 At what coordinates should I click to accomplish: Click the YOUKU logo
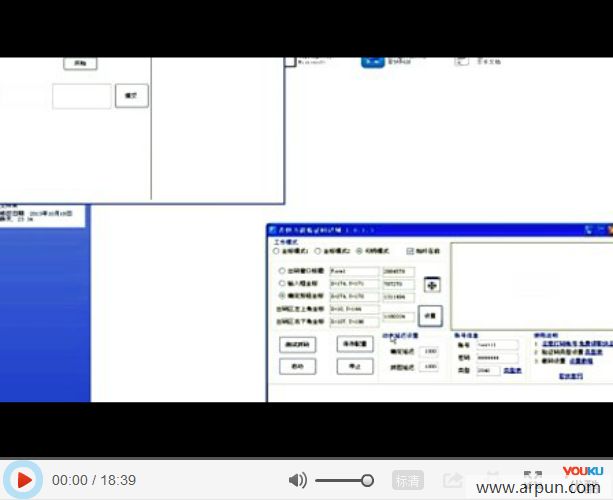click(582, 471)
